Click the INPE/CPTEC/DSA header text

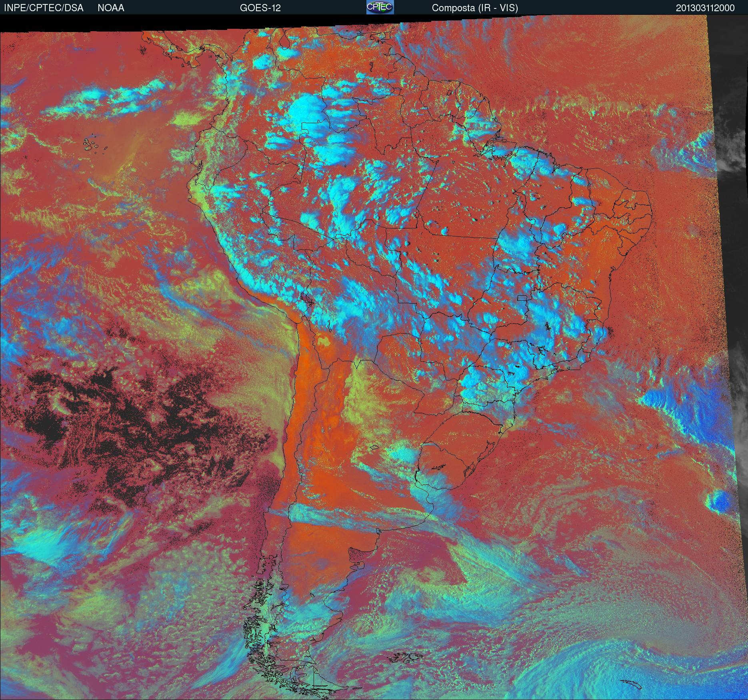44,8
